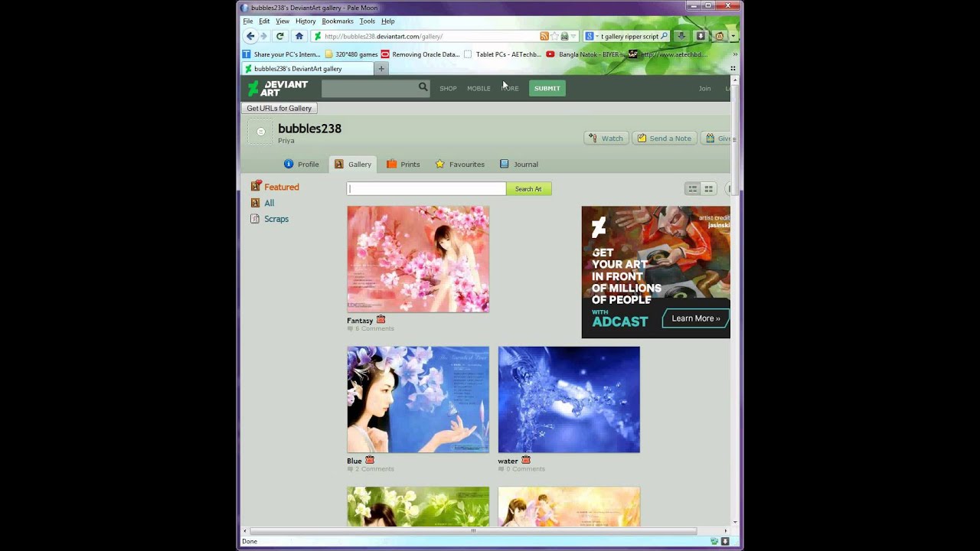Viewport: 980px width, 551px height.
Task: Select the Scraps gallery folder
Action: [x=269, y=219]
